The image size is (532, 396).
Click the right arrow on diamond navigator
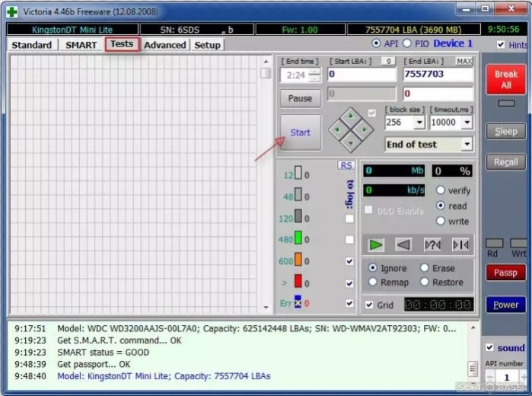click(365, 129)
